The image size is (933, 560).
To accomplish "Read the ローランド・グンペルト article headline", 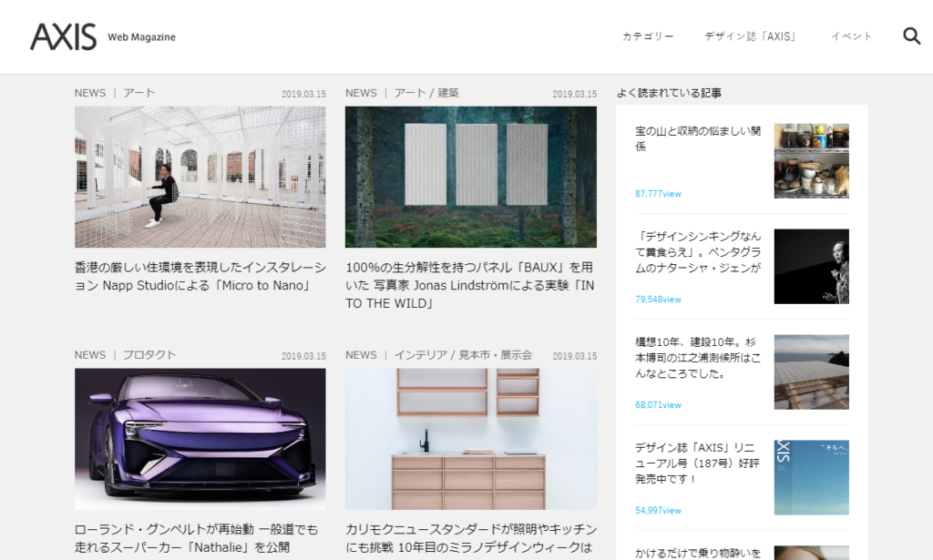I will tap(197, 538).
